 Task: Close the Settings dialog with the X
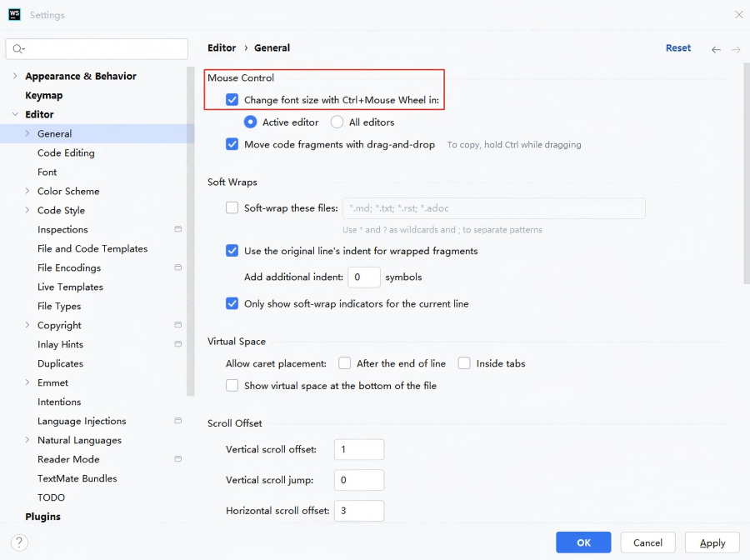pyautogui.click(x=739, y=15)
